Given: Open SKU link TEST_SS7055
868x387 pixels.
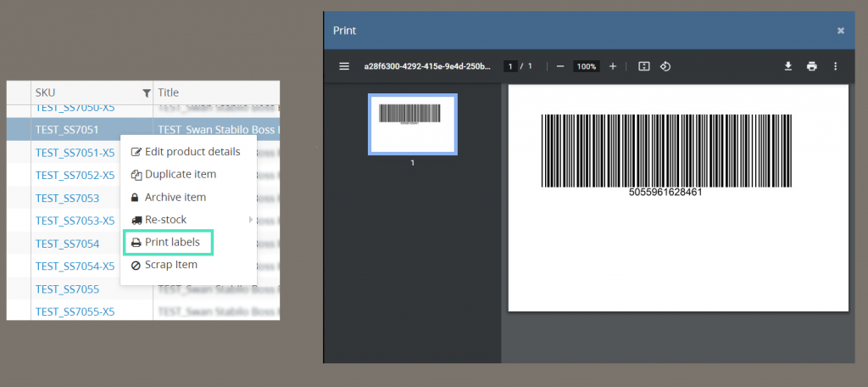Looking at the screenshot, I should 68,289.
